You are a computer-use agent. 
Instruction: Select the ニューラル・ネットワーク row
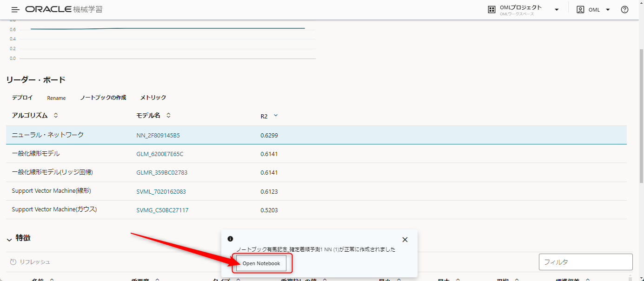[x=316, y=135]
